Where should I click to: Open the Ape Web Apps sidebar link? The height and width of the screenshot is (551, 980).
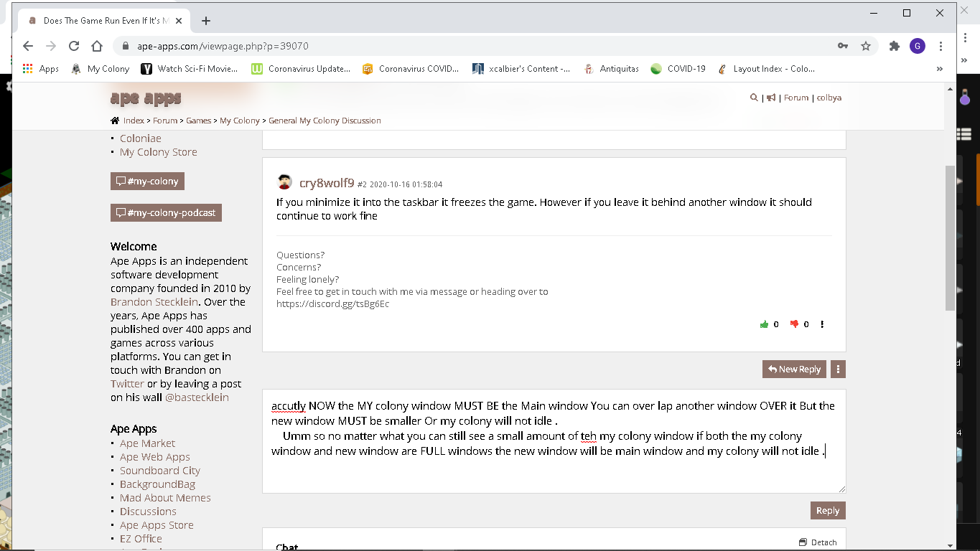pos(154,457)
